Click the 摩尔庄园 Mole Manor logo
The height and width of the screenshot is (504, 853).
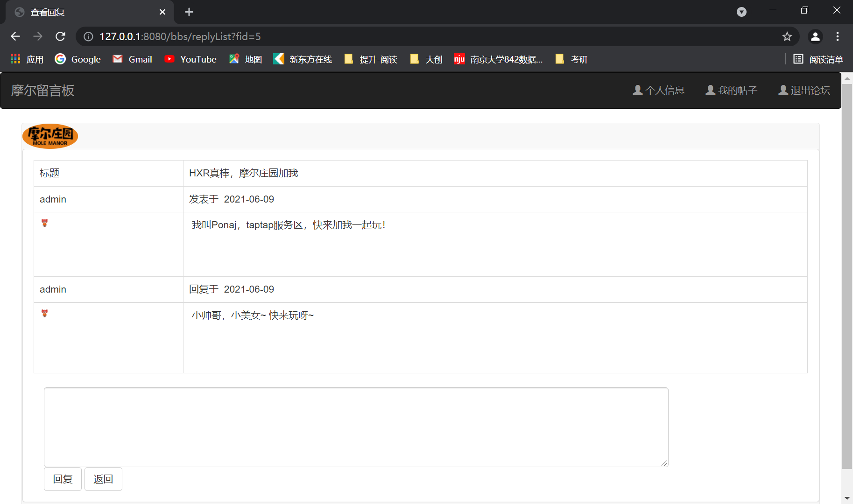(x=50, y=136)
